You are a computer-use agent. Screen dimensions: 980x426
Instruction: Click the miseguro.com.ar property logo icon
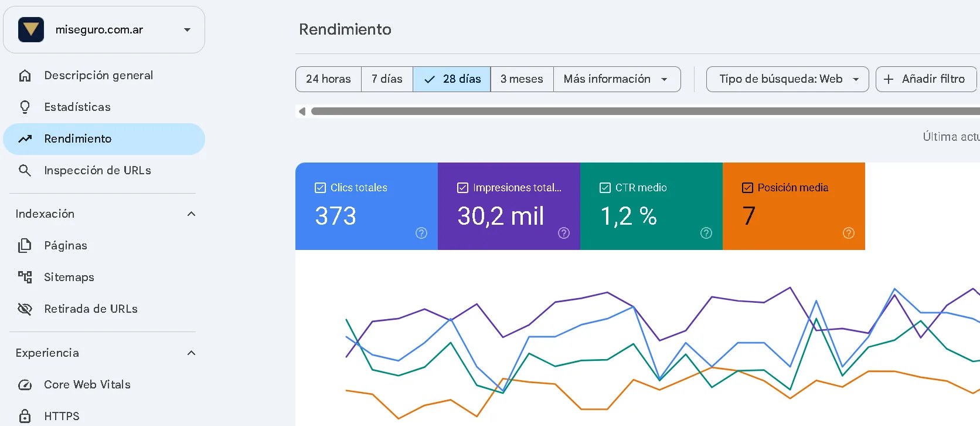(31, 29)
